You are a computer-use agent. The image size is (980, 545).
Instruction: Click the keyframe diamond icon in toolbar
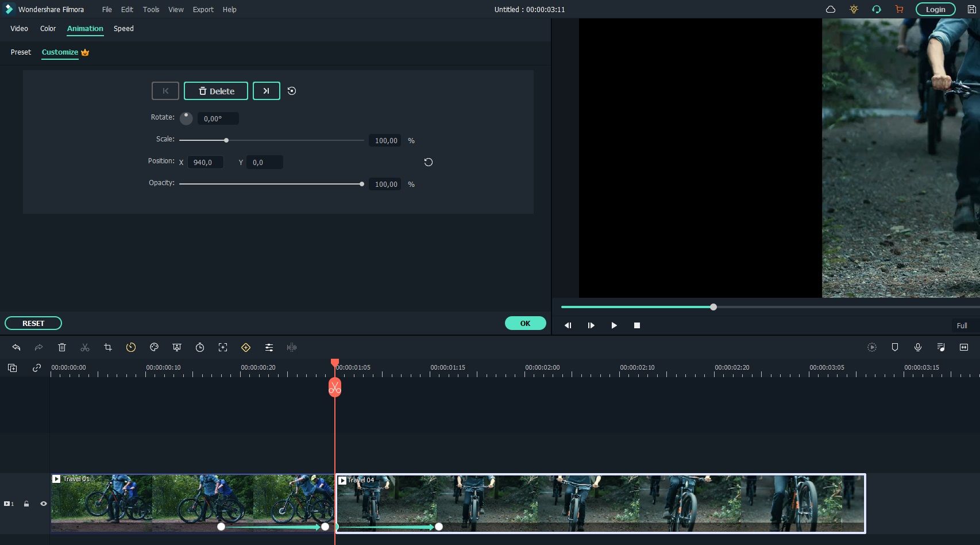click(246, 347)
